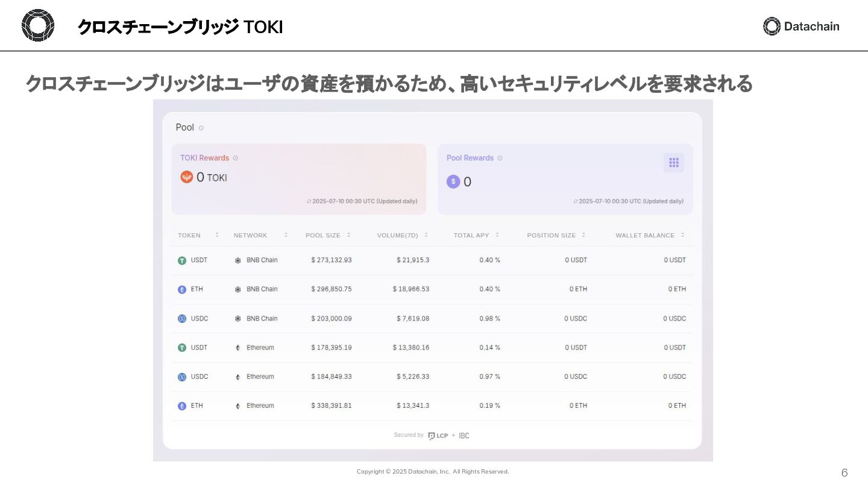Screen dimensions: 868x488
Task: Click the USDC token icon in the $ 184,849.33 row
Action: coord(182,377)
